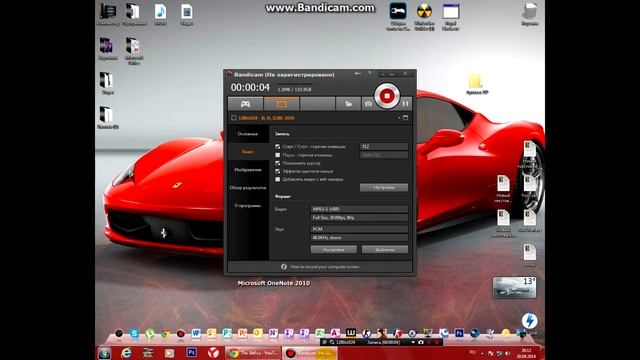The height and width of the screenshot is (360, 640).
Task: Click the taskbar clock
Action: point(526,353)
